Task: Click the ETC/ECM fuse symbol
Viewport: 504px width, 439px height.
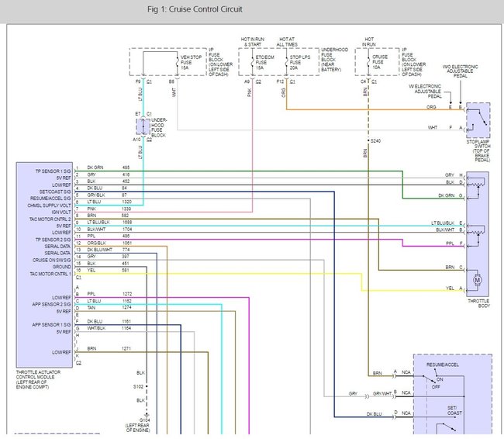Action: click(x=253, y=62)
